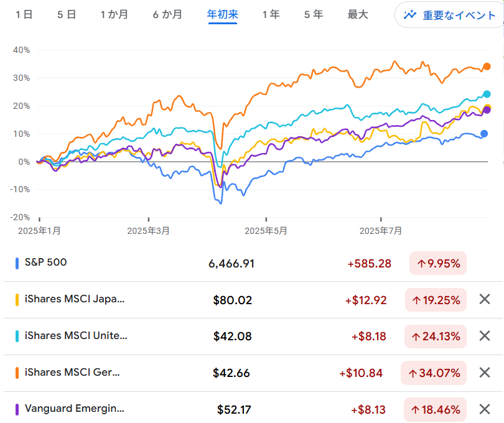Click the orange endpoint dot on chart
Image resolution: width=504 pixels, height=423 pixels.
(487, 67)
